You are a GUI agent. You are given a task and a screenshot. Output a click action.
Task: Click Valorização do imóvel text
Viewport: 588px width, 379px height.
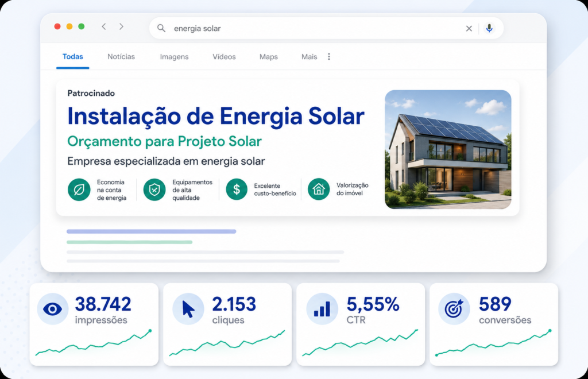(x=353, y=189)
